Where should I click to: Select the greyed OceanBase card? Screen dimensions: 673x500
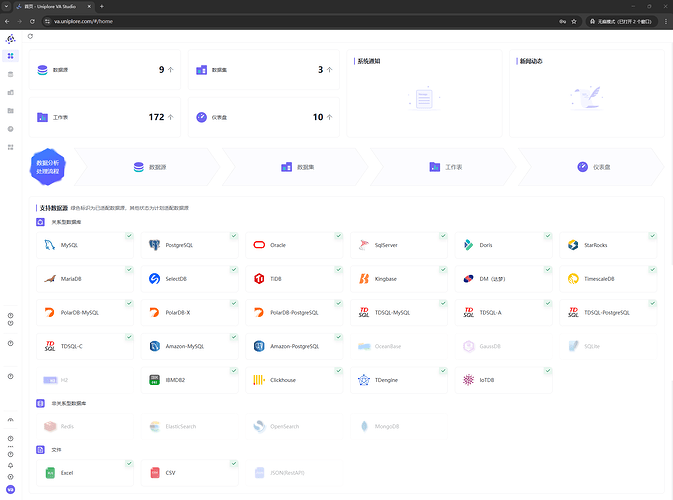pos(399,346)
